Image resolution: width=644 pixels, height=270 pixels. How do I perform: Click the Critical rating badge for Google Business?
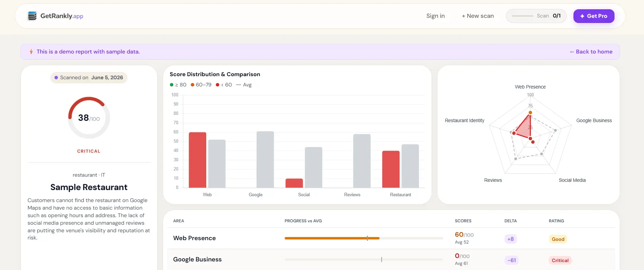pos(560,260)
